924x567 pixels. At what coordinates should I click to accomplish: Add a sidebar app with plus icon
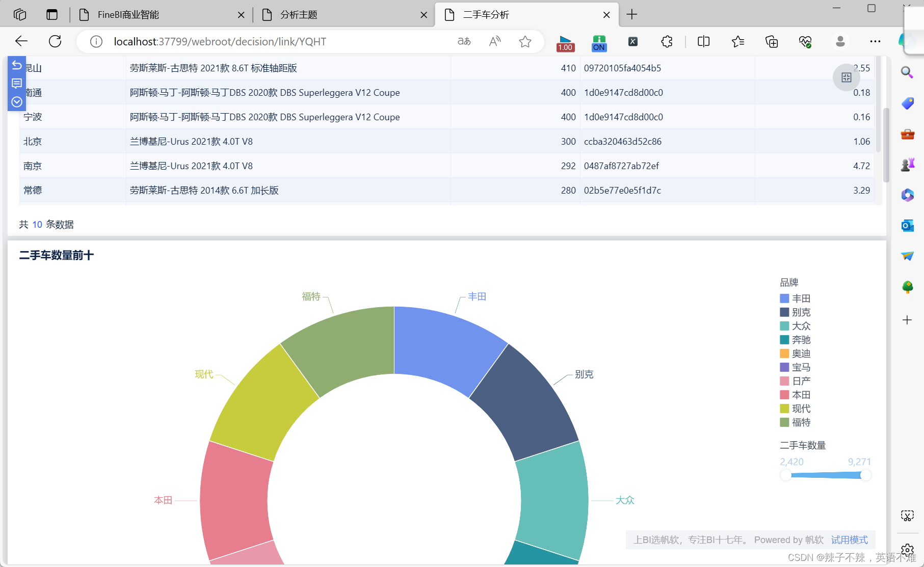(907, 320)
